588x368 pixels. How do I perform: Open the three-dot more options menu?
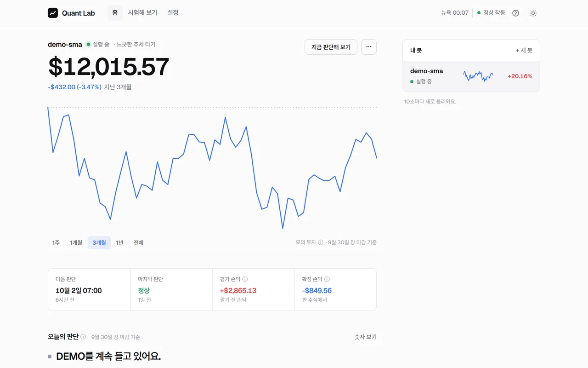click(x=369, y=47)
